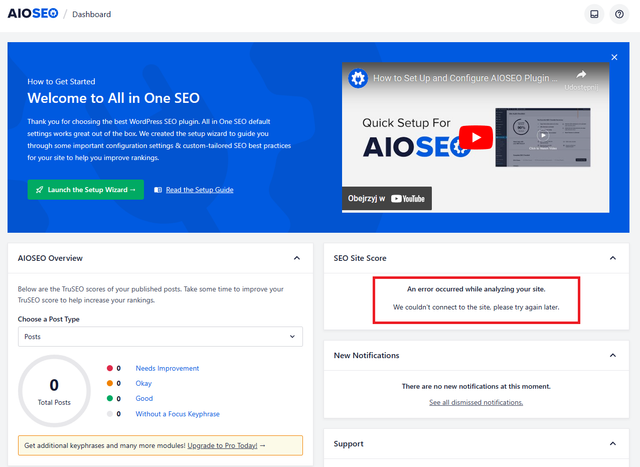Open the help question mark icon
640x467 pixels.
[619, 14]
